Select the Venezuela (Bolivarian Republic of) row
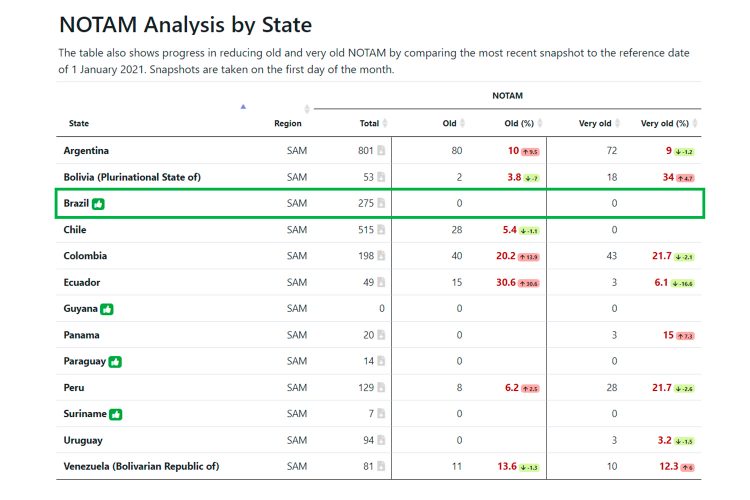 (x=378, y=466)
